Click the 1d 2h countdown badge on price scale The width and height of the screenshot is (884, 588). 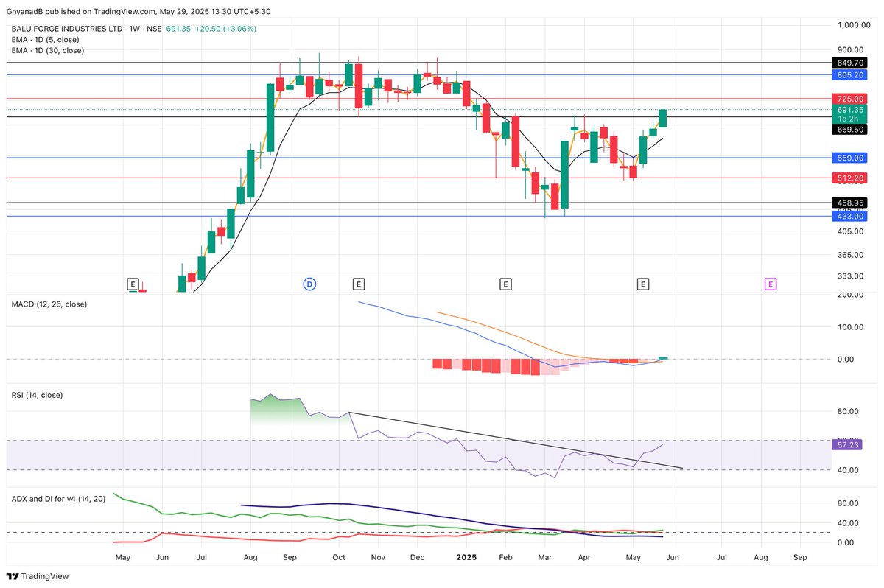848,119
